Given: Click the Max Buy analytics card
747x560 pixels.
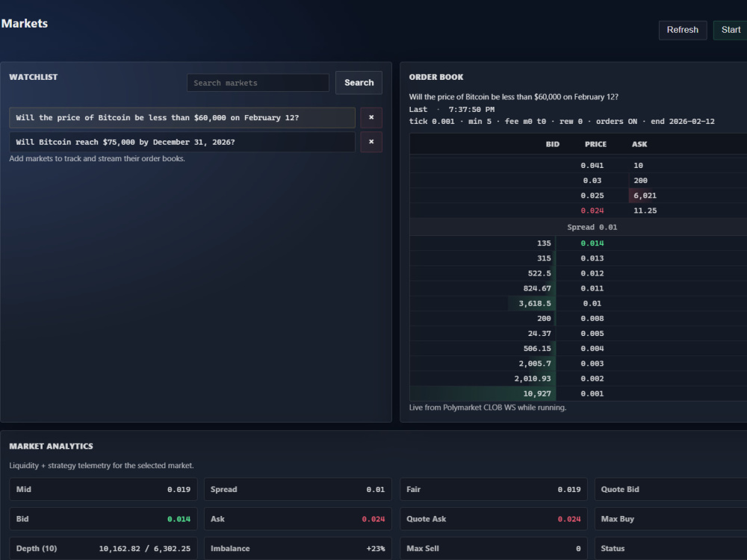Looking at the screenshot, I should tap(671, 519).
